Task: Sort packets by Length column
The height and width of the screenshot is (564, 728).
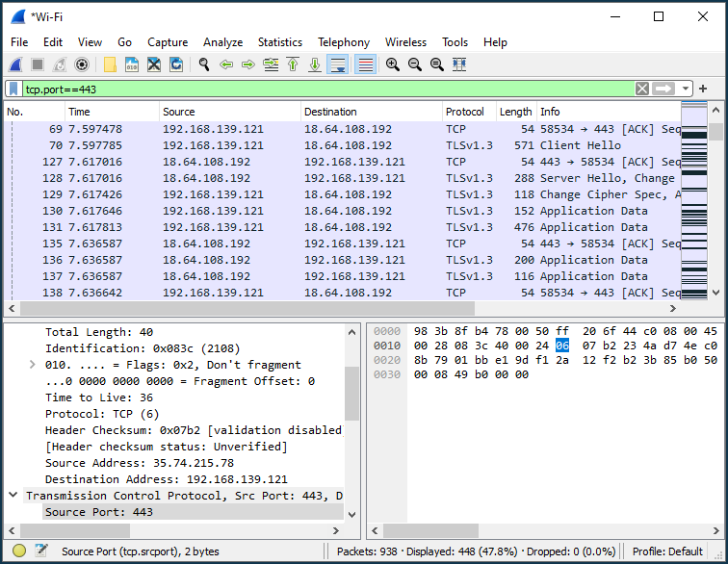Action: coord(516,112)
